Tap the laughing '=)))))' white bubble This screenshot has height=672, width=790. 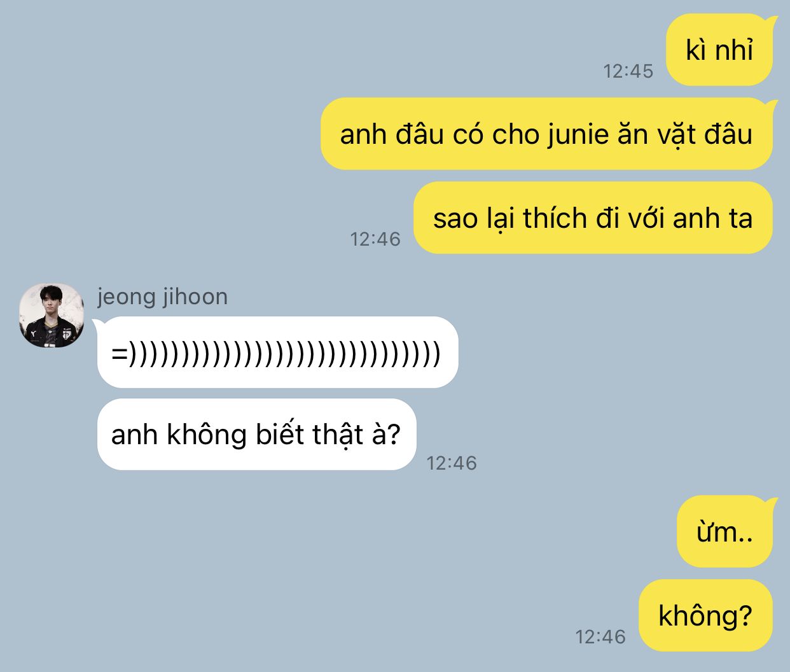pos(277,352)
